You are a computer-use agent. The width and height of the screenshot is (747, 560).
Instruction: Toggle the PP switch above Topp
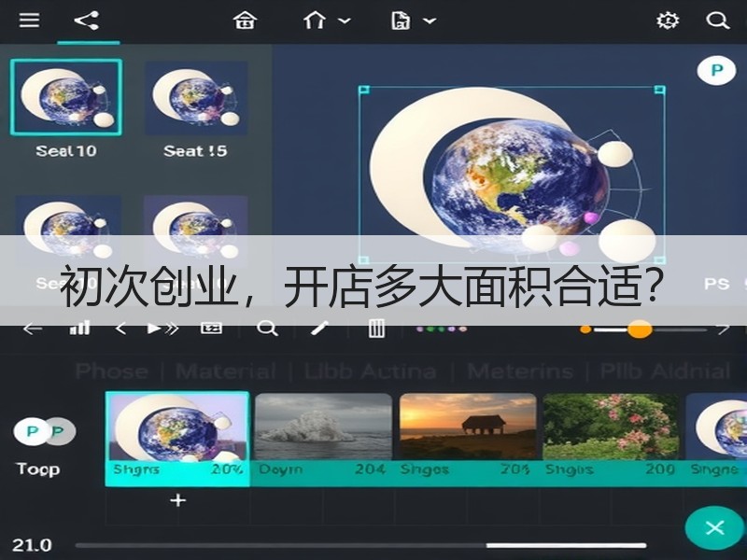click(45, 431)
